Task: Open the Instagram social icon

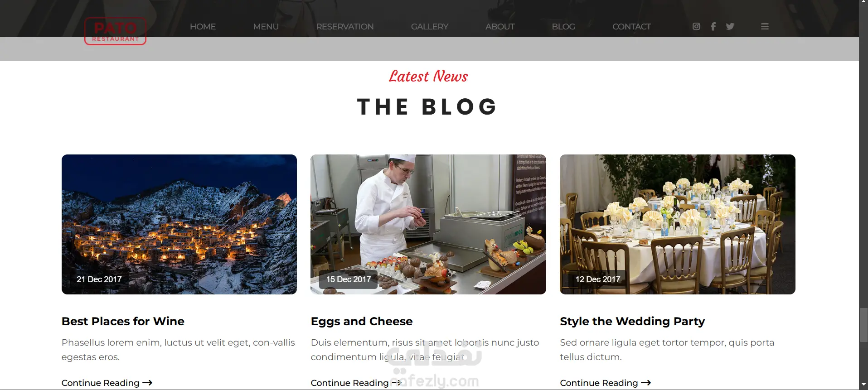Action: click(x=696, y=26)
